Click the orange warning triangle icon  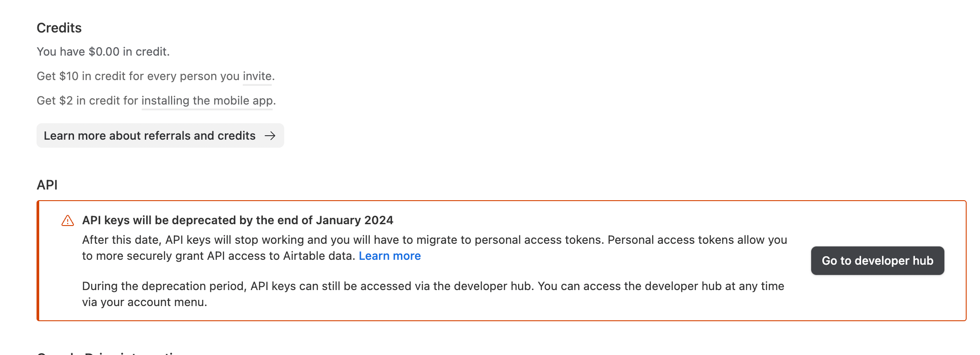click(68, 220)
